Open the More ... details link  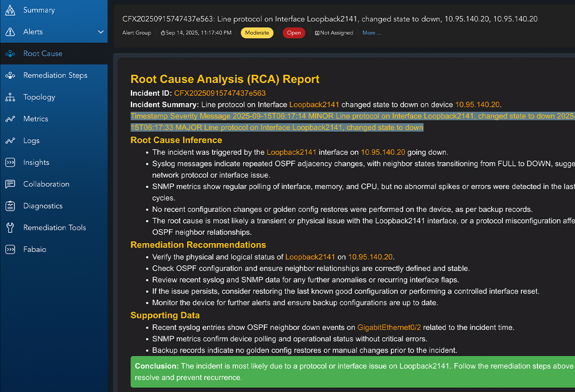[x=372, y=33]
